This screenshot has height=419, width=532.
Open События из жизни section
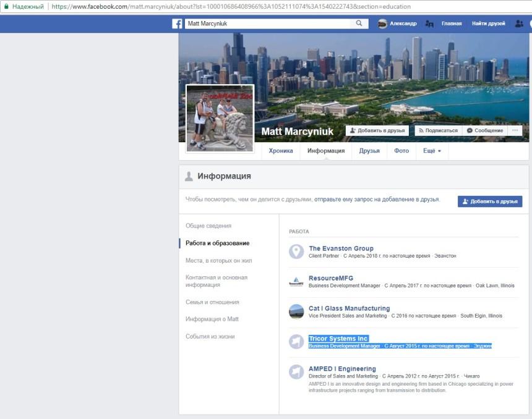tap(210, 336)
